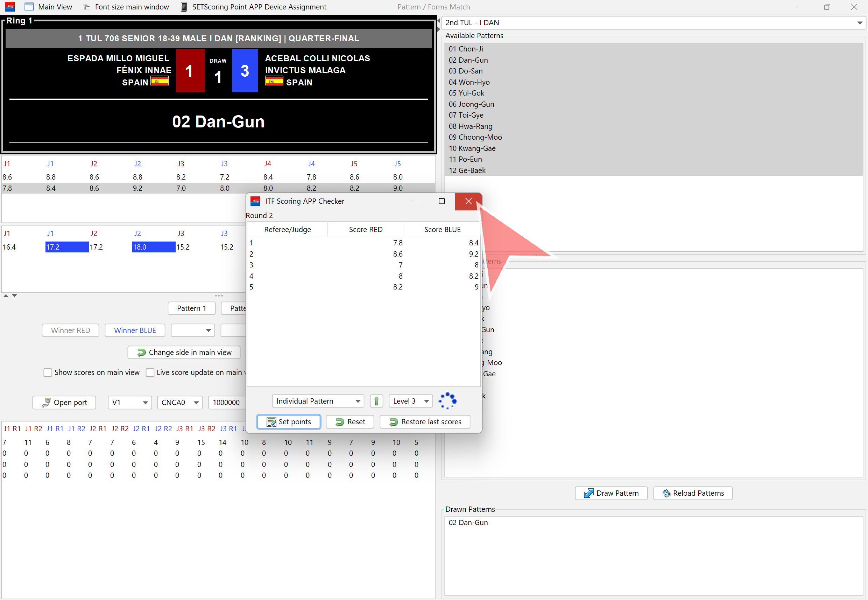Click the Open port plug icon

pyautogui.click(x=46, y=403)
